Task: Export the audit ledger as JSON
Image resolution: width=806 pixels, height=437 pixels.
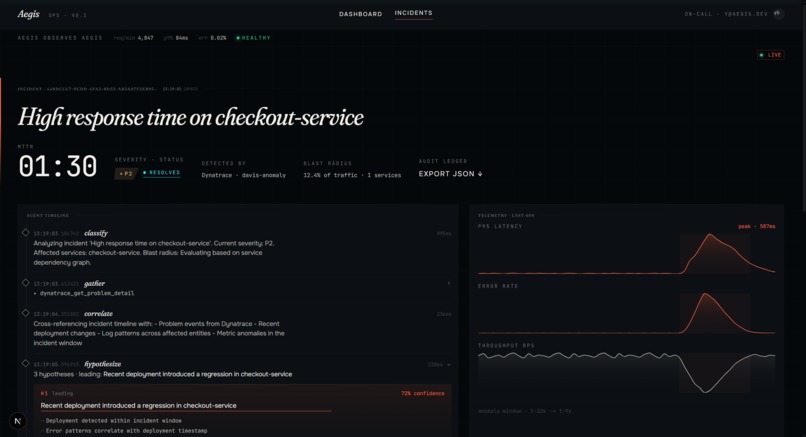Action: (450, 174)
